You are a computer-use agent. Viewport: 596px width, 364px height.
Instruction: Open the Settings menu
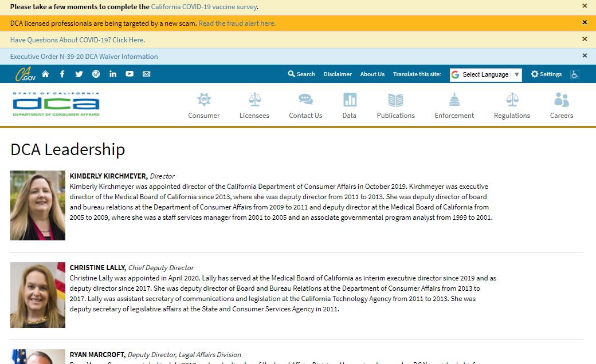tap(546, 74)
